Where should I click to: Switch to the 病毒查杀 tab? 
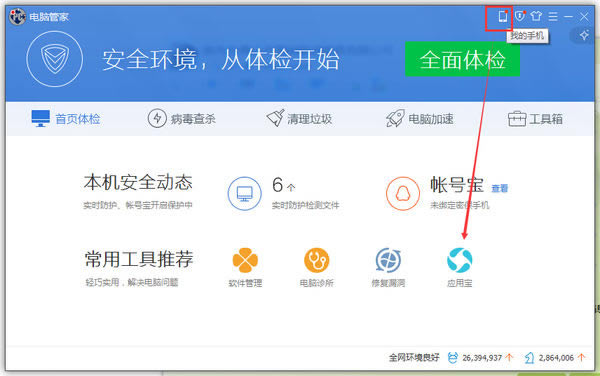click(182, 119)
